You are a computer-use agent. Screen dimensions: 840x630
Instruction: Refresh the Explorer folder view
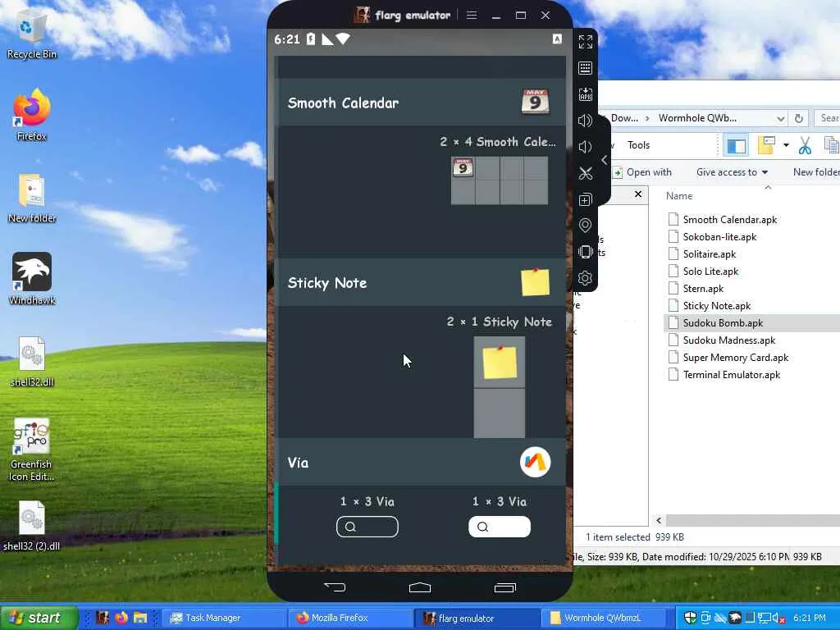click(x=799, y=118)
